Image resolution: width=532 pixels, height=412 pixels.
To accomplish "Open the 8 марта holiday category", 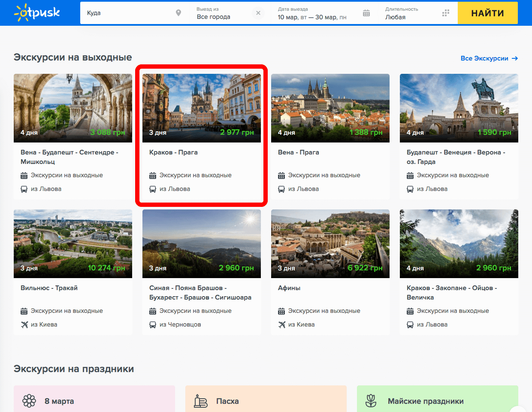I will 94,399.
